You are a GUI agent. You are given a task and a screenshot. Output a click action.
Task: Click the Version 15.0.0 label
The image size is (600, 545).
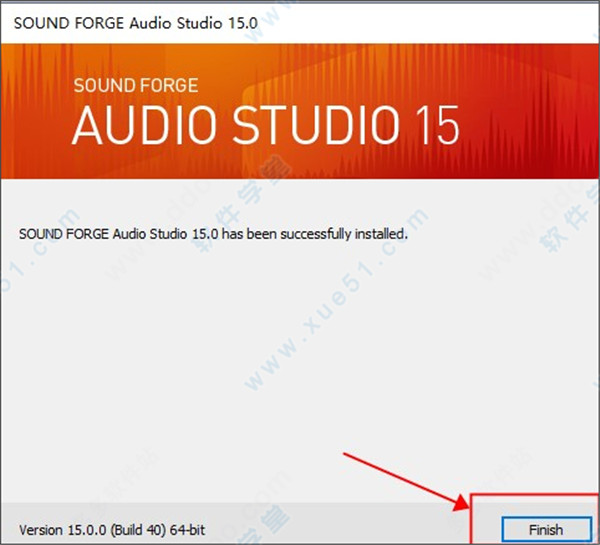(x=63, y=530)
